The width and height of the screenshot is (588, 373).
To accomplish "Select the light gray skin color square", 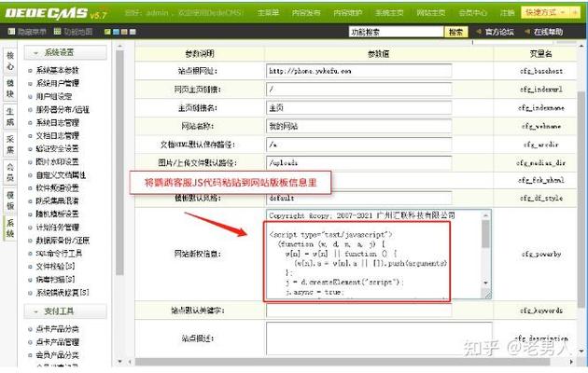I will coord(133,32).
